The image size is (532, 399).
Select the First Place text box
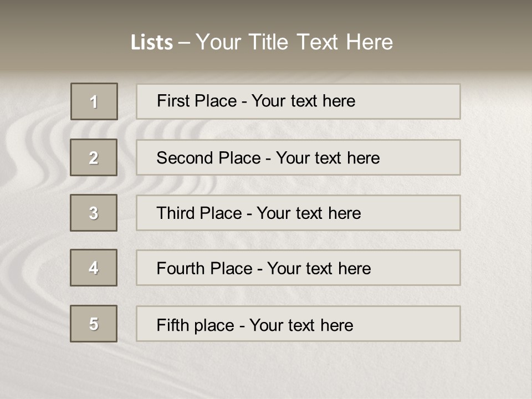(x=298, y=101)
